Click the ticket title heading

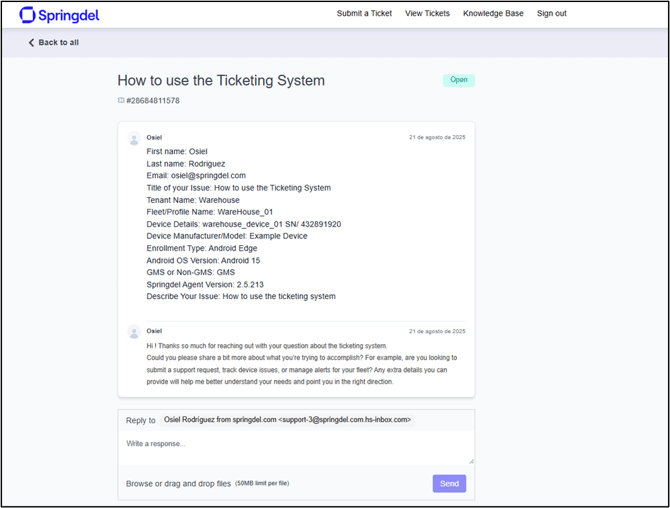click(221, 80)
